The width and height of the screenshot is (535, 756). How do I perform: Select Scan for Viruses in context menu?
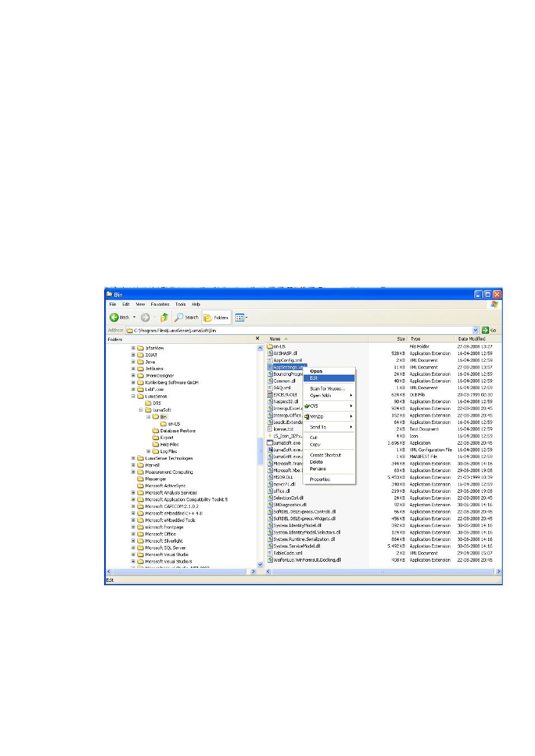coord(329,389)
